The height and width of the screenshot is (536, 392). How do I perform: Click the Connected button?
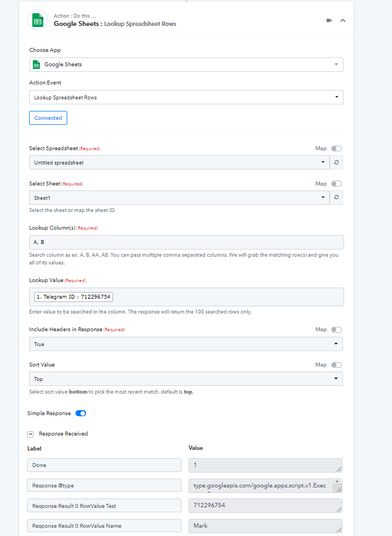pyautogui.click(x=48, y=118)
